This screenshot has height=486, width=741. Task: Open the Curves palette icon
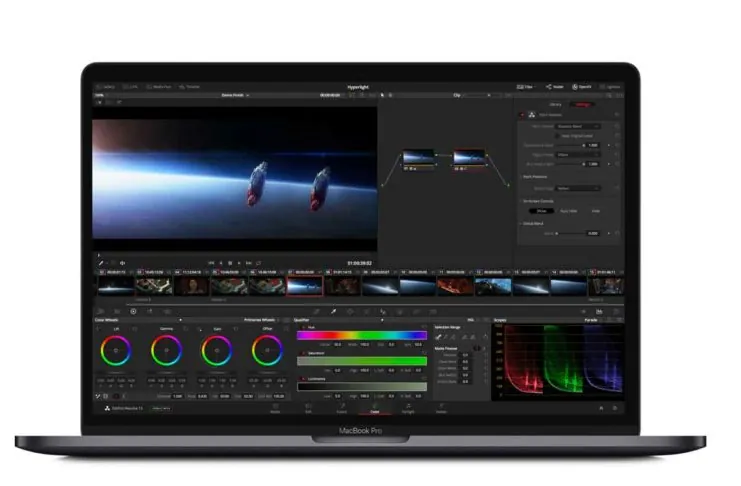317,312
